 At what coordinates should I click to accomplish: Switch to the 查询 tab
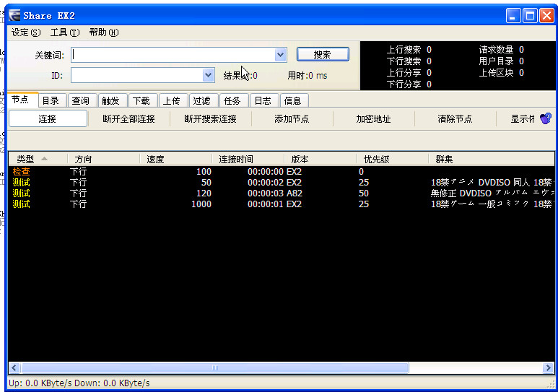point(82,101)
